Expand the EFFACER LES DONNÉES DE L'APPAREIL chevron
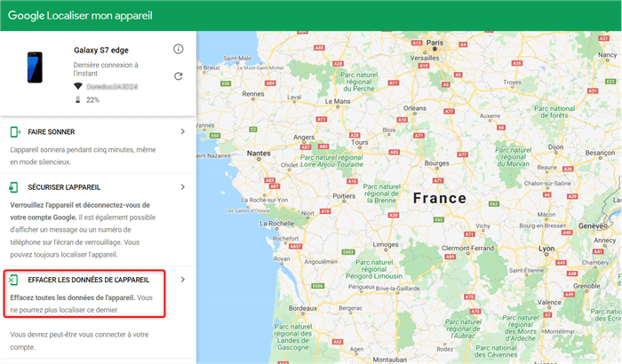The height and width of the screenshot is (364, 622). (x=183, y=280)
